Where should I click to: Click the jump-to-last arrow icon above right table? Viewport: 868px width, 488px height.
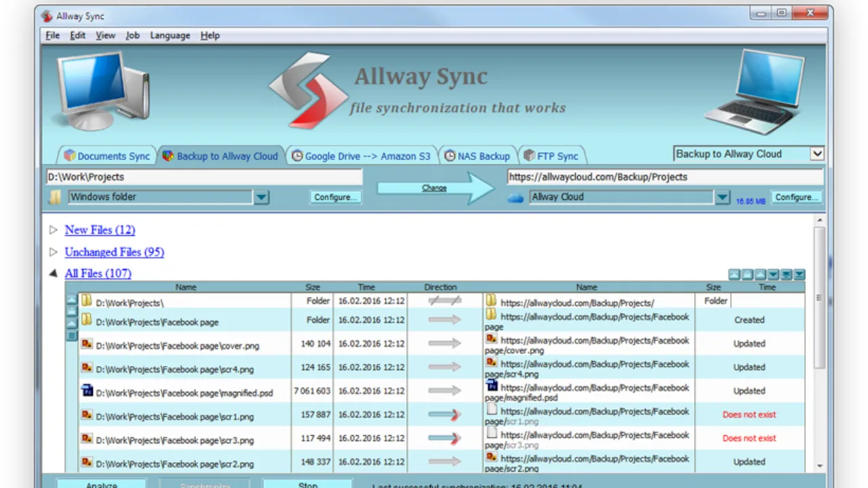(x=799, y=274)
